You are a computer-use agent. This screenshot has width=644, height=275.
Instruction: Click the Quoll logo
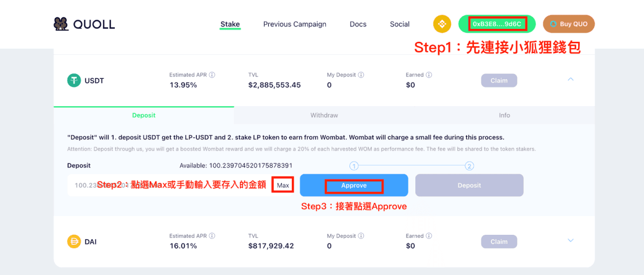pyautogui.click(x=84, y=24)
